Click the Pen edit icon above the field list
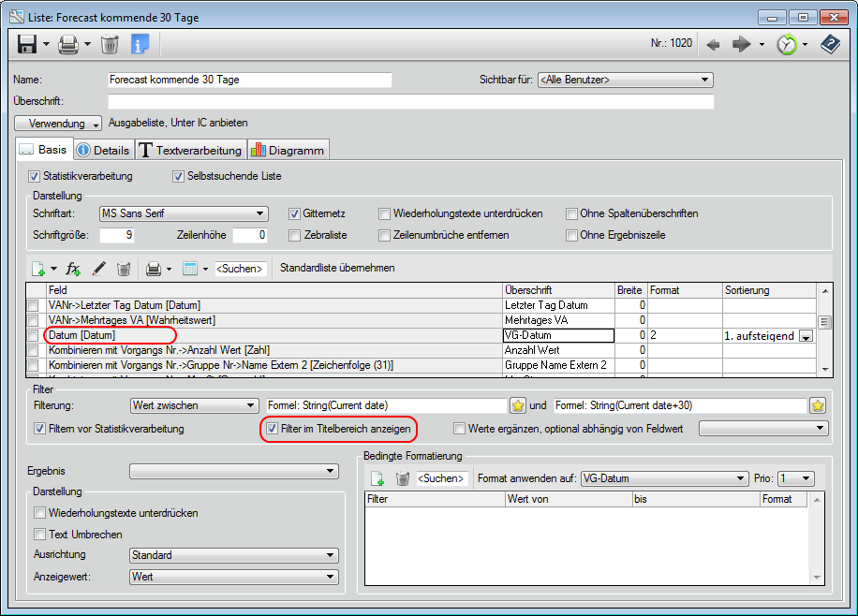This screenshot has height=616, width=858. pos(98,269)
